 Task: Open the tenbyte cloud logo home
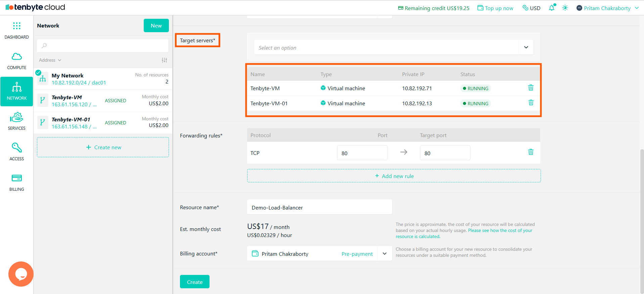[x=35, y=7]
